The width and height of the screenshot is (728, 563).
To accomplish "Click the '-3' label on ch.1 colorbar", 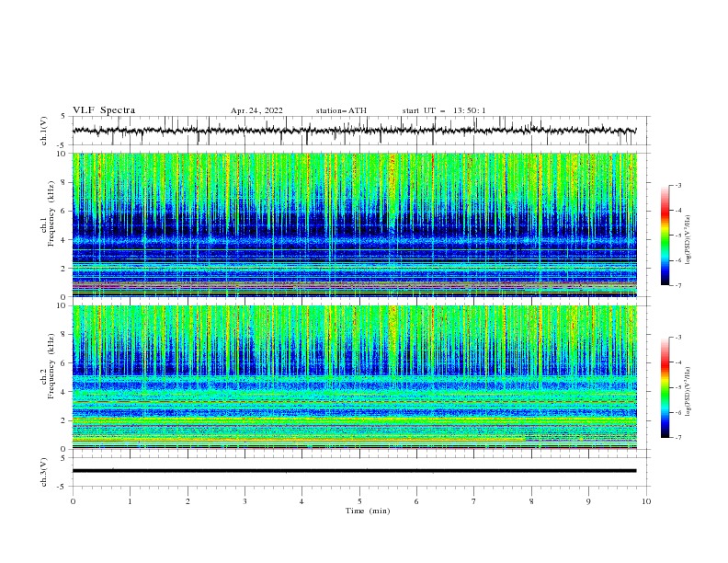I will pyautogui.click(x=677, y=185).
